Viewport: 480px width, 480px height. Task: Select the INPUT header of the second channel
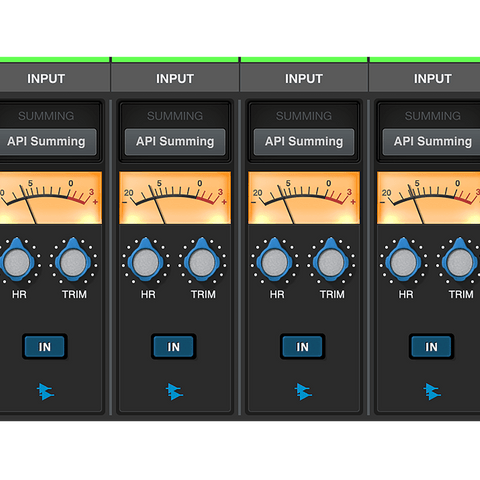click(175, 79)
